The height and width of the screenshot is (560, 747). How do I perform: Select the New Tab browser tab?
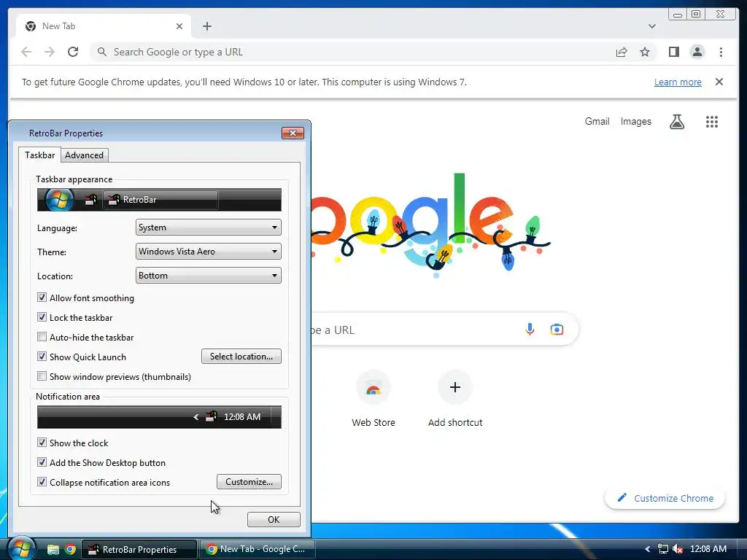click(x=104, y=26)
